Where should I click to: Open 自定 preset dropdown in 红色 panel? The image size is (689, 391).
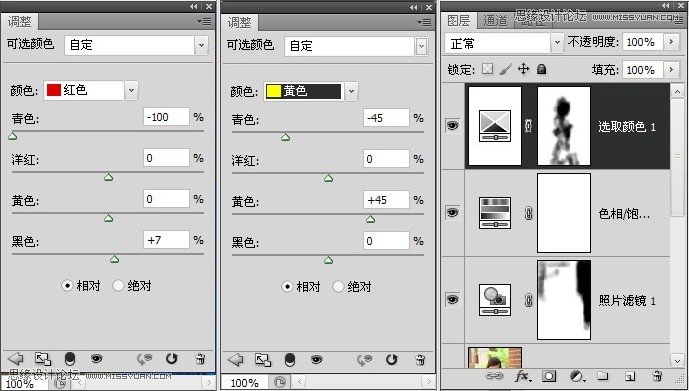point(201,45)
